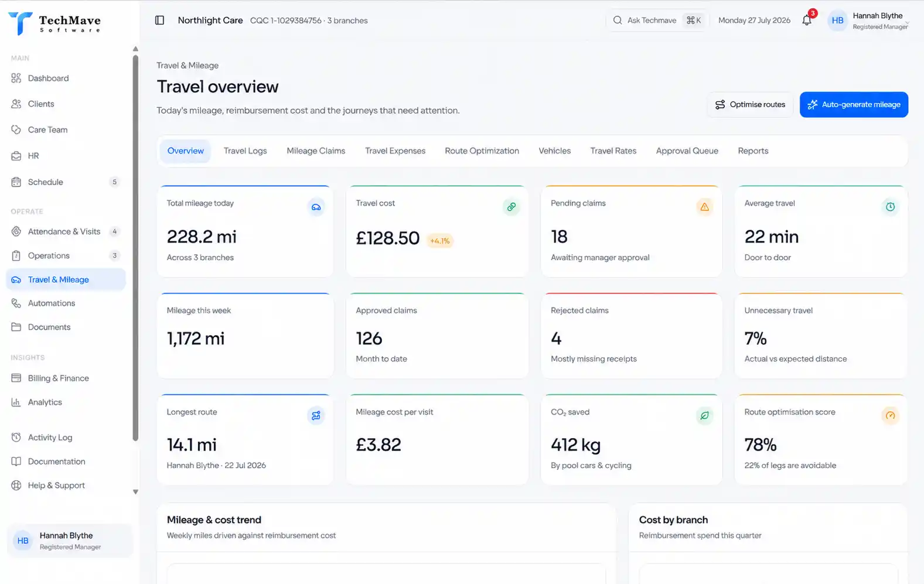924x584 pixels.
Task: Open the Reports tab
Action: tap(753, 151)
